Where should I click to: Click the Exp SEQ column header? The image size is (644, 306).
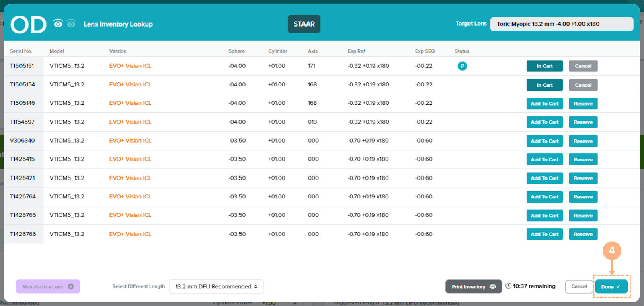click(425, 51)
